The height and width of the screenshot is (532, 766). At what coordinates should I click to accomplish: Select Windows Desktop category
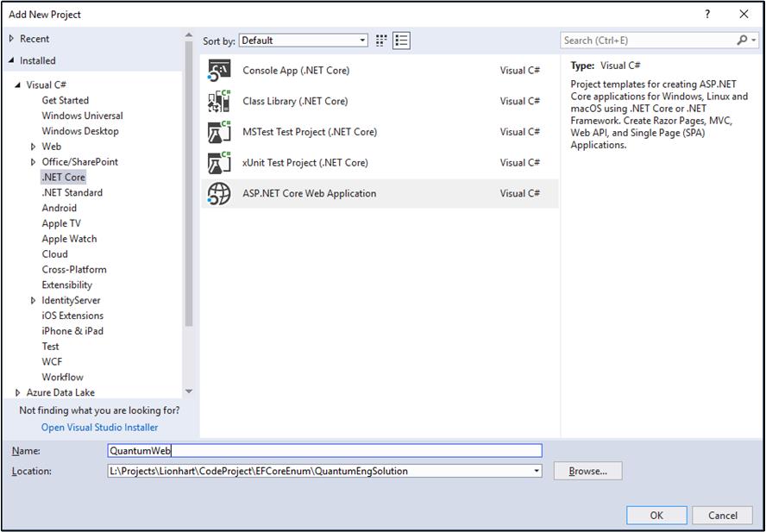click(80, 131)
